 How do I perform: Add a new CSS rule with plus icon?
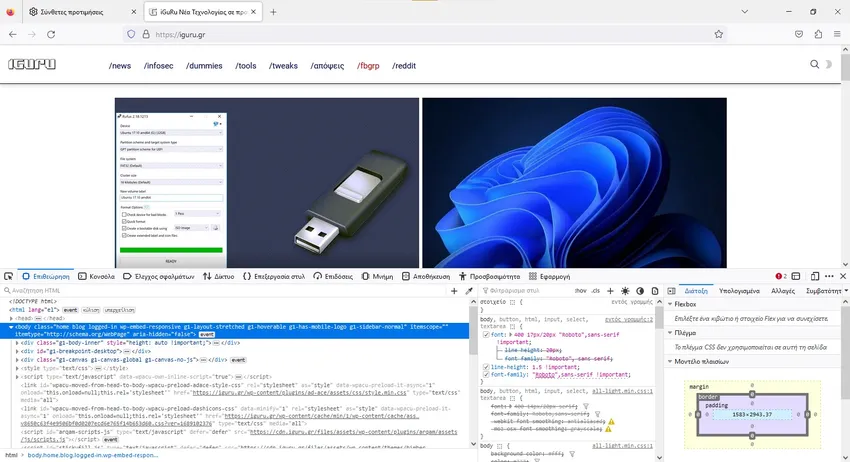(x=610, y=291)
